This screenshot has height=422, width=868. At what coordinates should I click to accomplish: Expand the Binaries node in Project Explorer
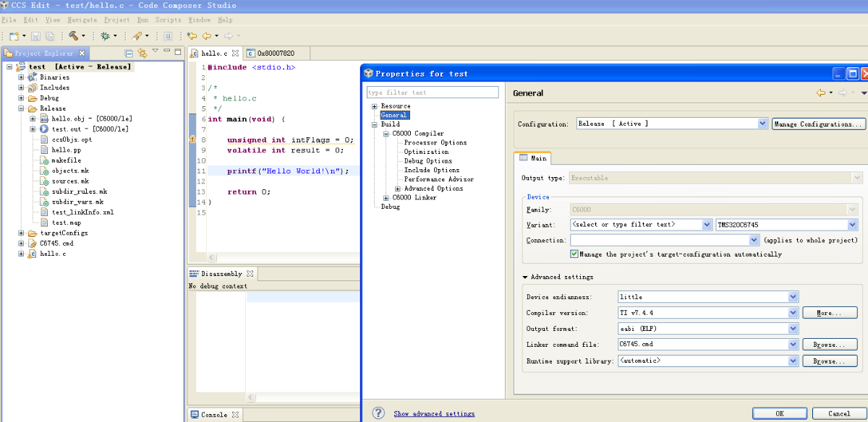tap(21, 77)
